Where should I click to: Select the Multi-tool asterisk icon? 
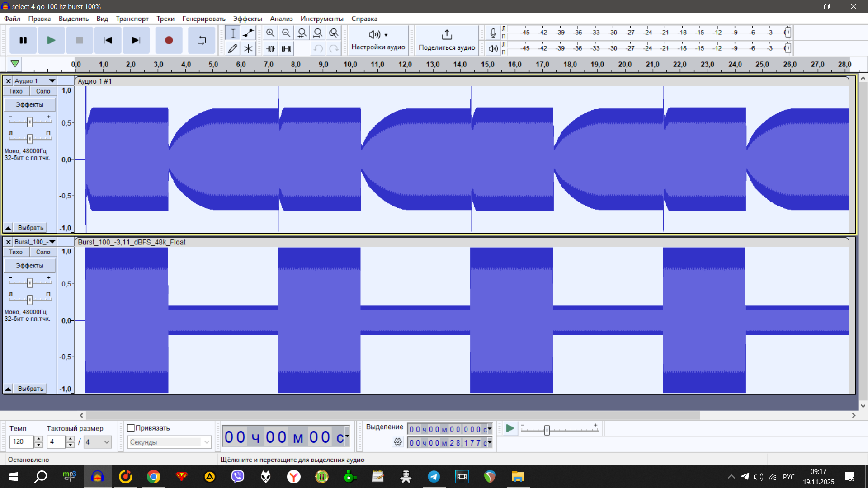pos(248,48)
